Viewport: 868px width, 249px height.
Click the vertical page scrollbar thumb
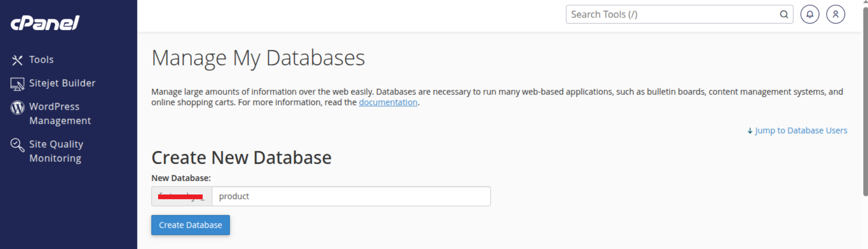tap(865, 101)
